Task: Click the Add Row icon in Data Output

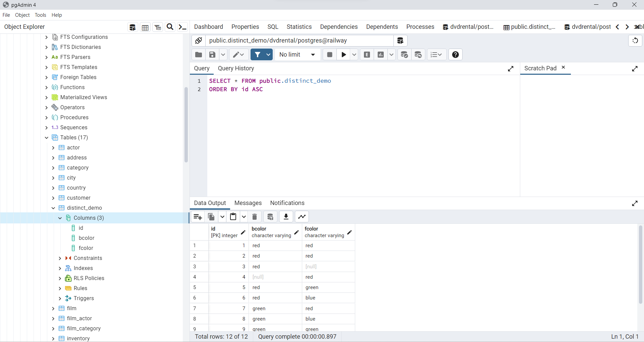Action: click(x=198, y=217)
